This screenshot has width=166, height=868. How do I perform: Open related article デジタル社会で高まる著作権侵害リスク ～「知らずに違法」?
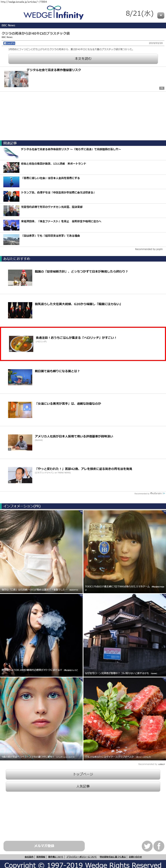pyautogui.click(x=71, y=149)
